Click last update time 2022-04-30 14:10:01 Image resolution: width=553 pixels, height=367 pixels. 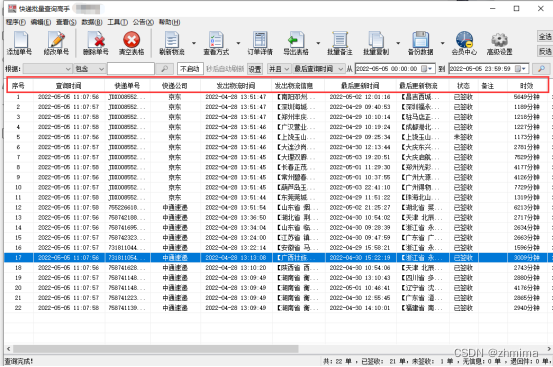coord(360,308)
